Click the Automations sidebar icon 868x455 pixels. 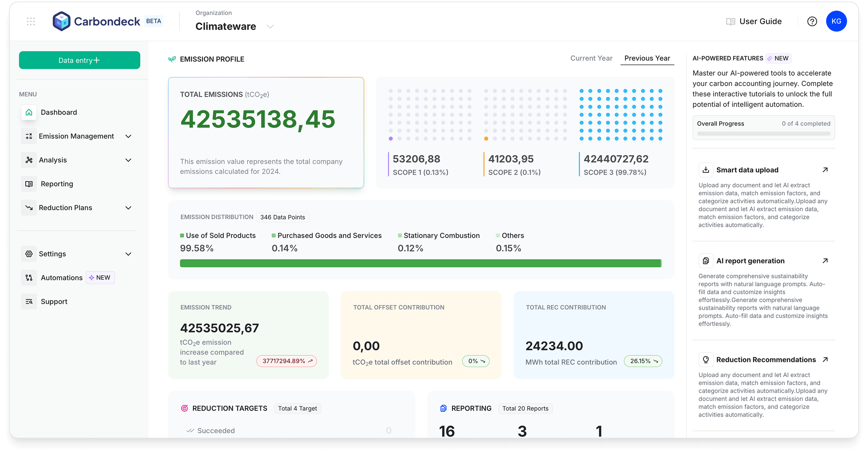click(x=29, y=278)
